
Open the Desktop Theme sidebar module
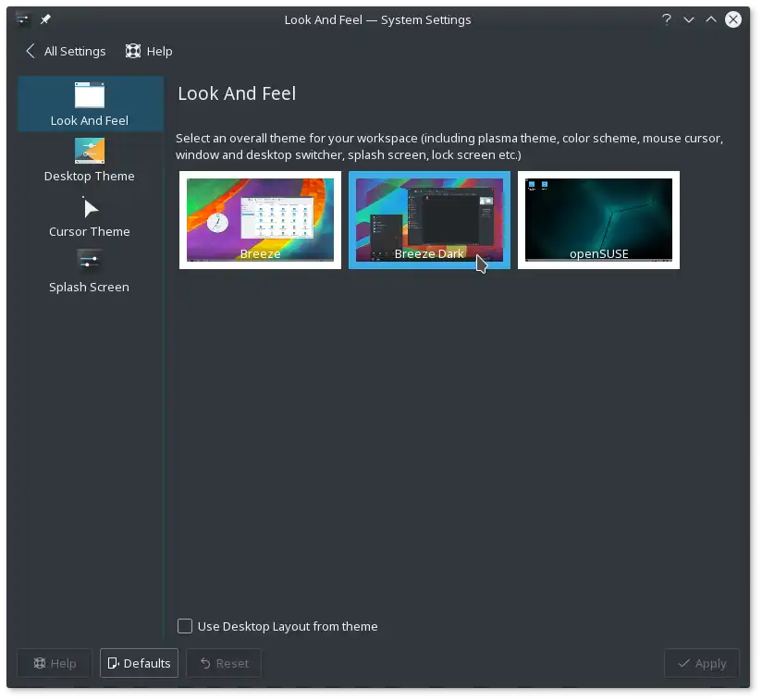coord(90,160)
